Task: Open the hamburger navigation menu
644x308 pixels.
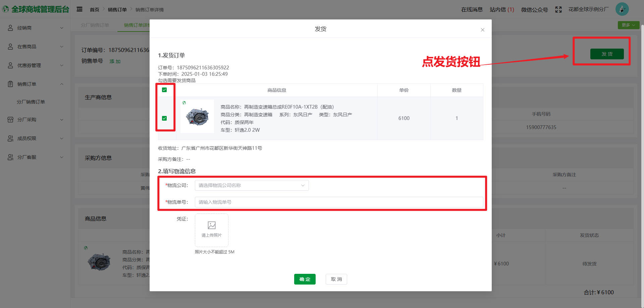Action: click(x=79, y=9)
